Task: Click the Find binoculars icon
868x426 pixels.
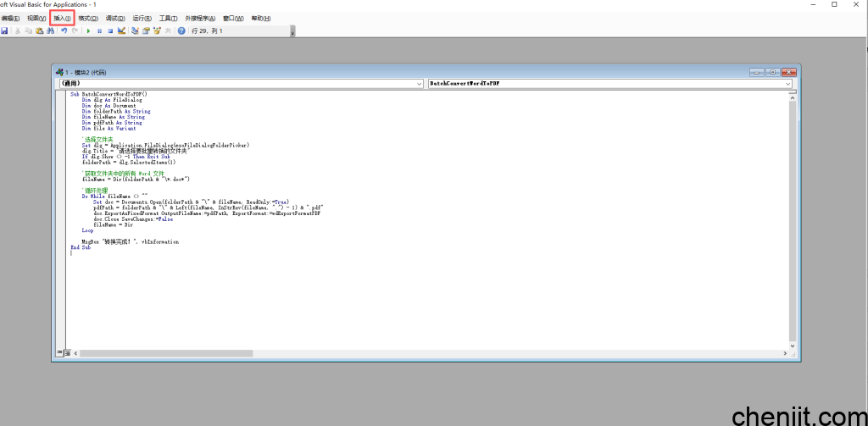Action: pyautogui.click(x=50, y=30)
